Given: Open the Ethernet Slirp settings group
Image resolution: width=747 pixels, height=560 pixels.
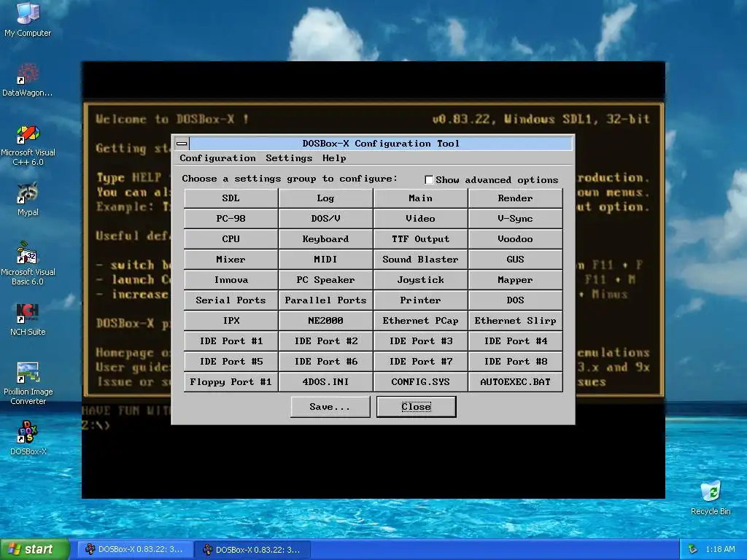Looking at the screenshot, I should [x=515, y=321].
